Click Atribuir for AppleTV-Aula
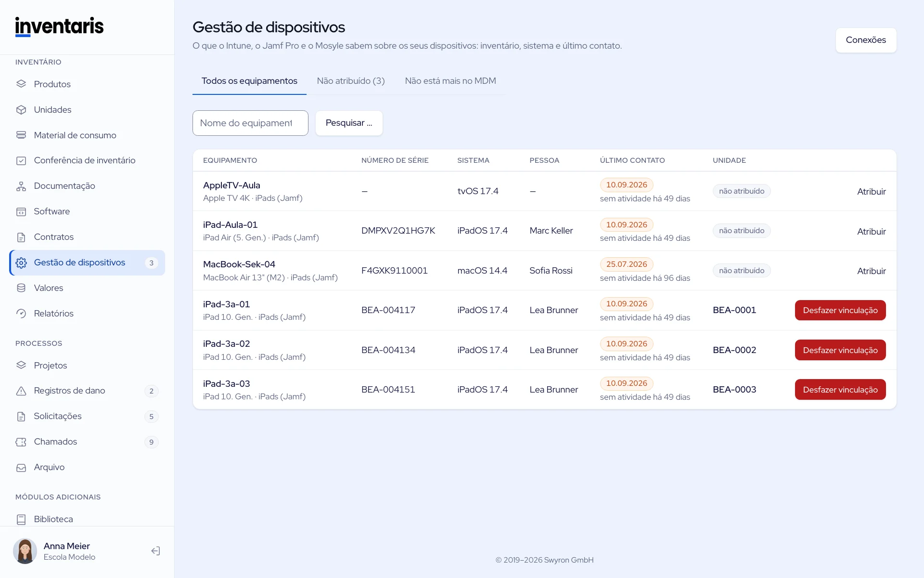 click(x=871, y=191)
